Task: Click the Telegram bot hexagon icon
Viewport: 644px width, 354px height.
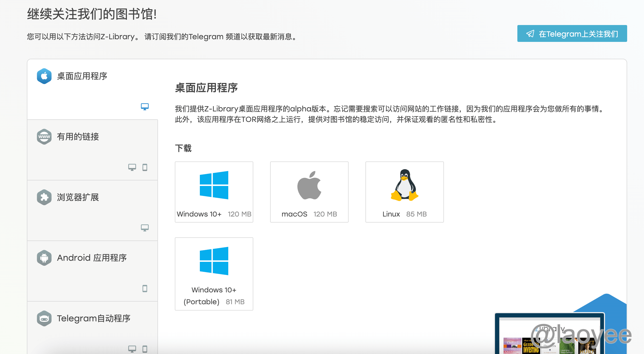Action: (44, 318)
